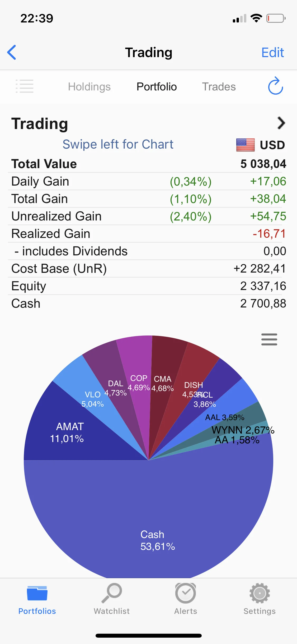Tap Swipe left for Chart hint
Image resolution: width=297 pixels, height=644 pixels.
118,144
